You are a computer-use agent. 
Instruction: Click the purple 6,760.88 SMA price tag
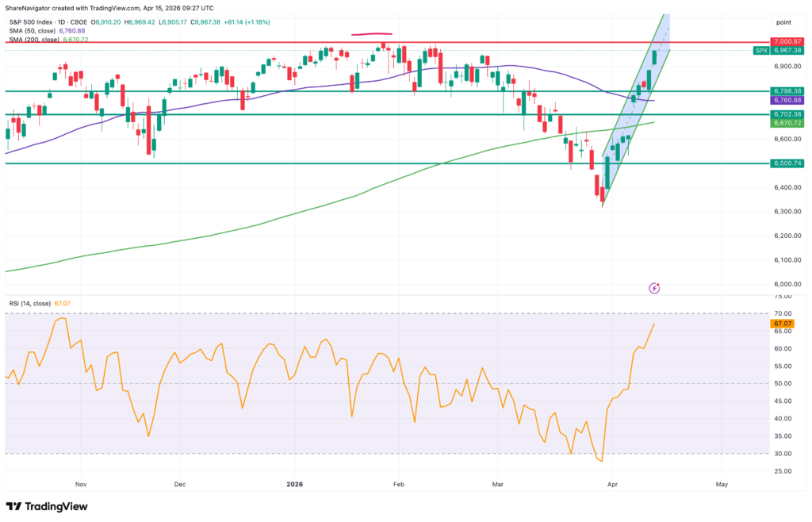(787, 101)
